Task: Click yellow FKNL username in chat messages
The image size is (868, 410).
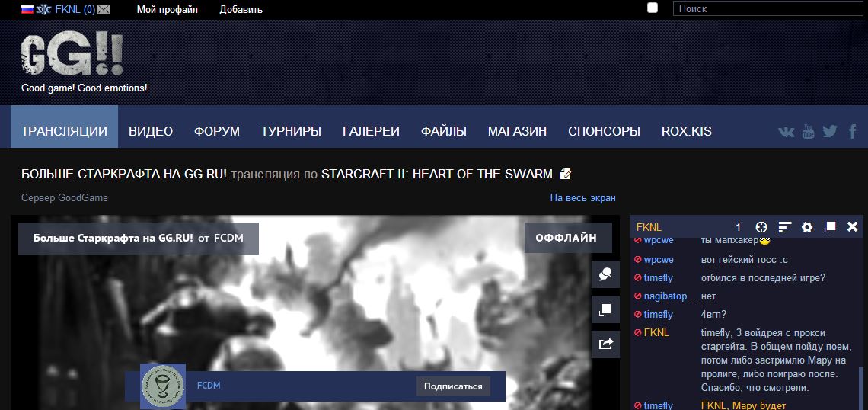Action: point(656,332)
